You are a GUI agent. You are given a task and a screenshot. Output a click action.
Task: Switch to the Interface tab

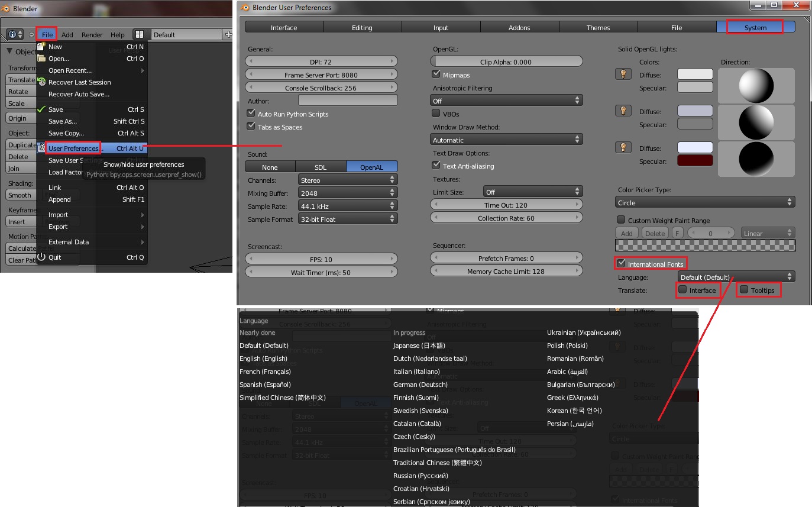[x=284, y=27]
